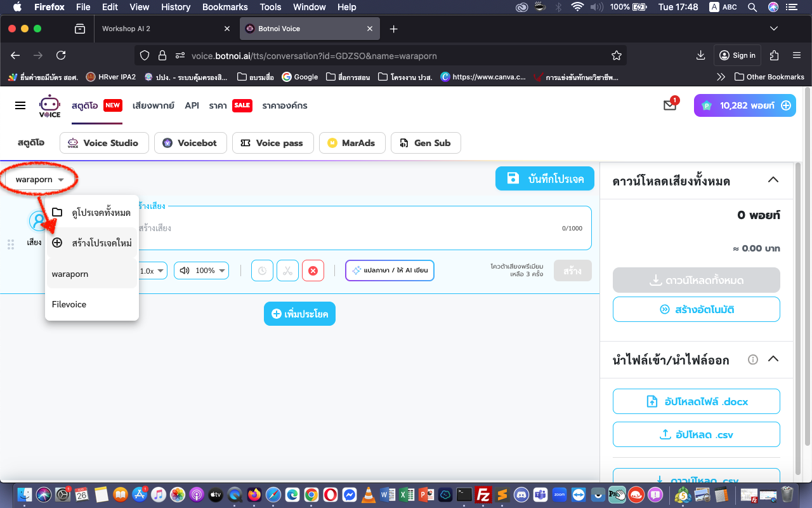Select สร้างโปรเจคใหม่ in the project menu
The width and height of the screenshot is (812, 508).
(92, 243)
